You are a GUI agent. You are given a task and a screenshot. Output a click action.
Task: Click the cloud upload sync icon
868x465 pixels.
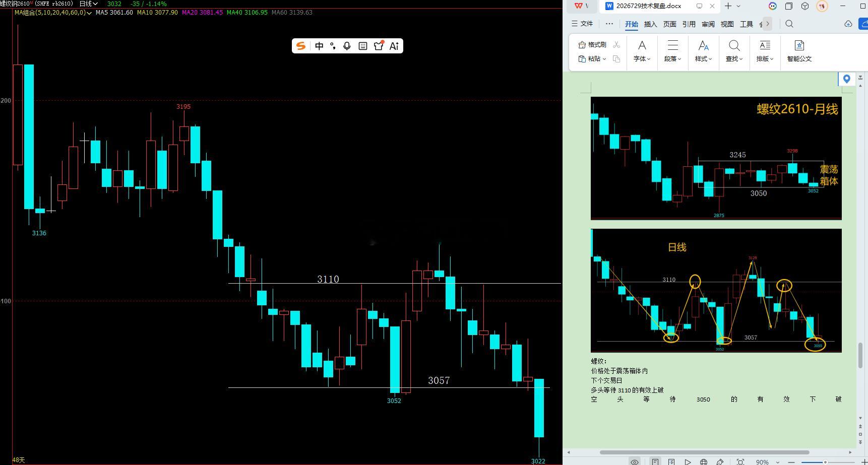[848, 24]
